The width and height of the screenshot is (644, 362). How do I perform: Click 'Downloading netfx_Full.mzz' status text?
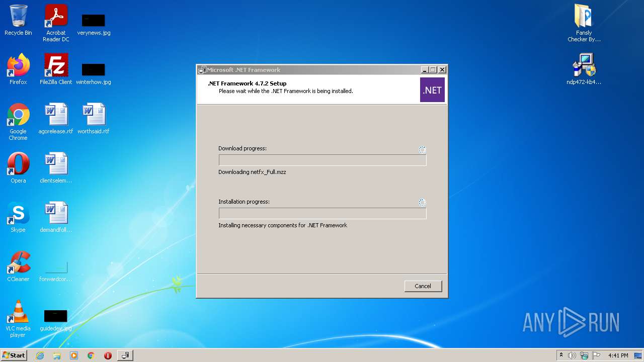pyautogui.click(x=252, y=172)
